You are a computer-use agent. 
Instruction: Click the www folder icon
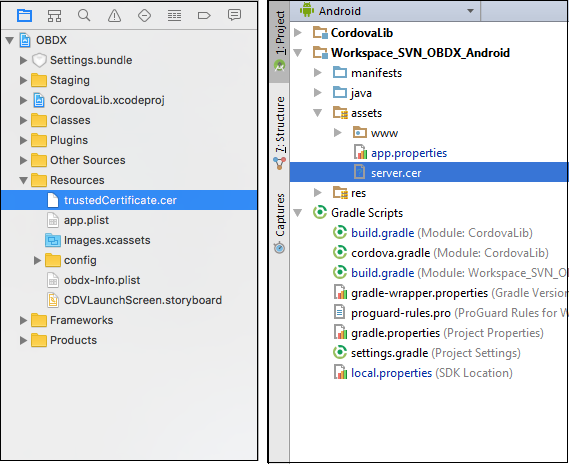360,132
